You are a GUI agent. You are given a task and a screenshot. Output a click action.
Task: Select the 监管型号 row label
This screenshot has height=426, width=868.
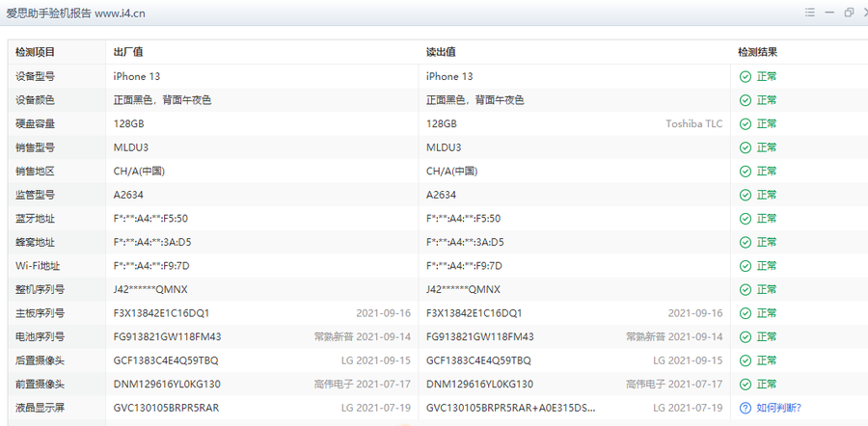35,195
